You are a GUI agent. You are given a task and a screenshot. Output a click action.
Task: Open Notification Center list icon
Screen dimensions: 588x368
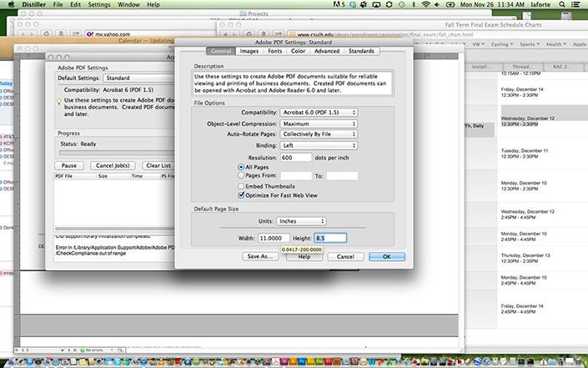pyautogui.click(x=575, y=4)
